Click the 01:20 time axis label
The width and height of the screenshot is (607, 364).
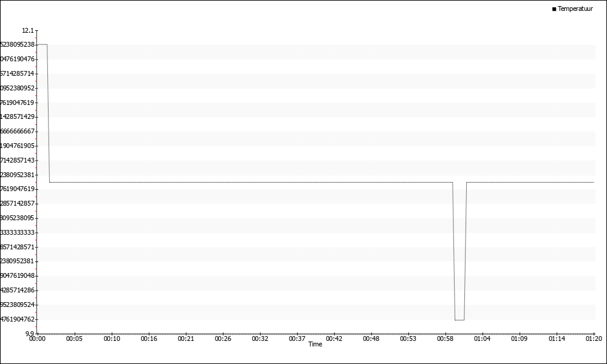click(594, 339)
